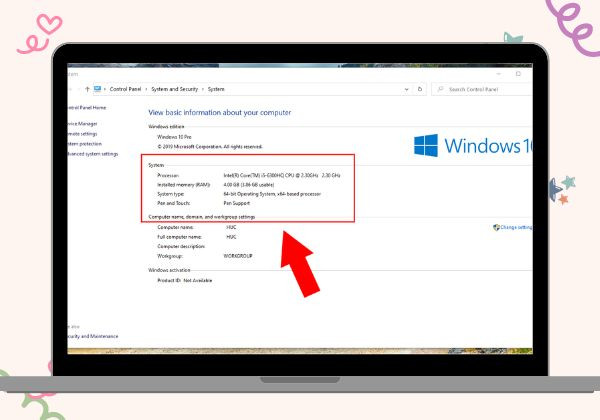Viewport: 600px width, 420px height.
Task: Go to Control Panel breadcrumb
Action: coord(125,89)
